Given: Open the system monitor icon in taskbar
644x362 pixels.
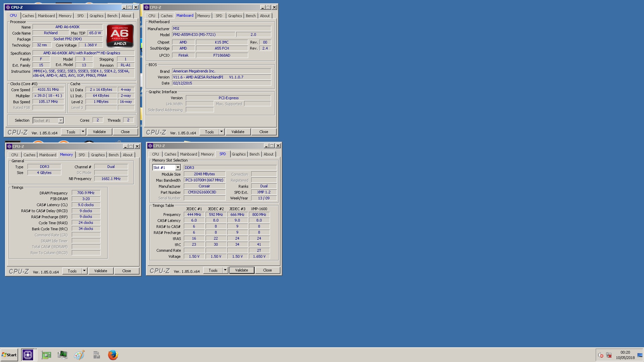Looking at the screenshot, I should [62, 355].
